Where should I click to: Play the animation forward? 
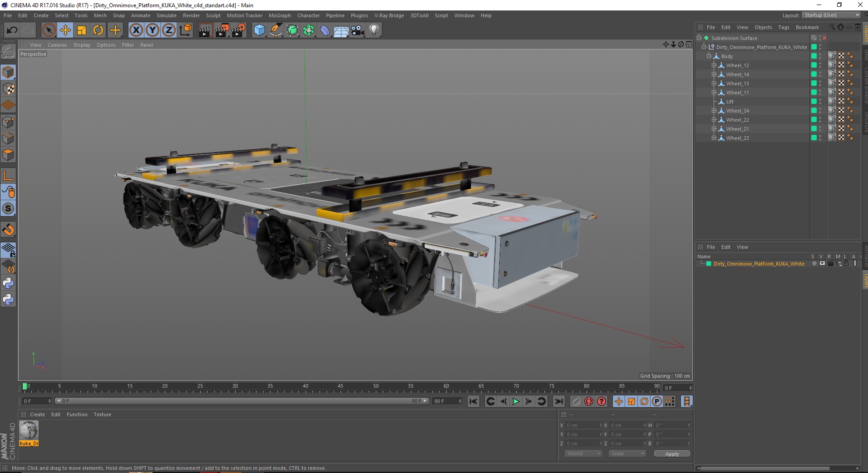516,401
